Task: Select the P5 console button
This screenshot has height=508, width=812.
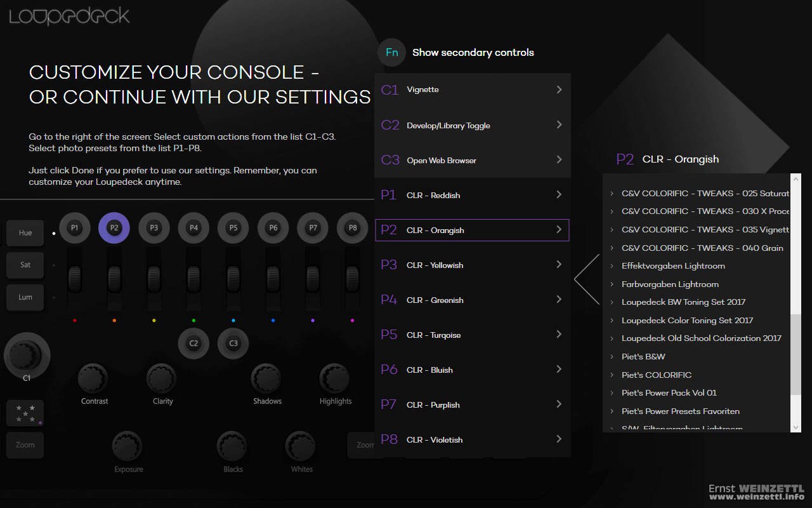Action: coord(233,228)
